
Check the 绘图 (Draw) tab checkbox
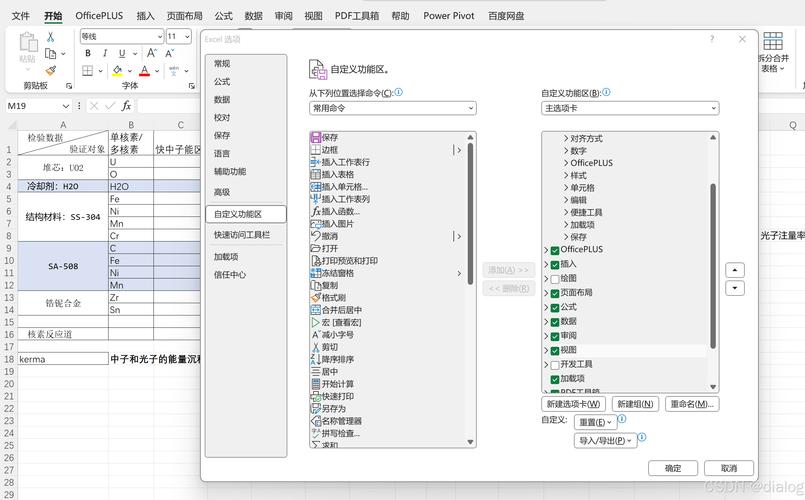click(x=555, y=278)
